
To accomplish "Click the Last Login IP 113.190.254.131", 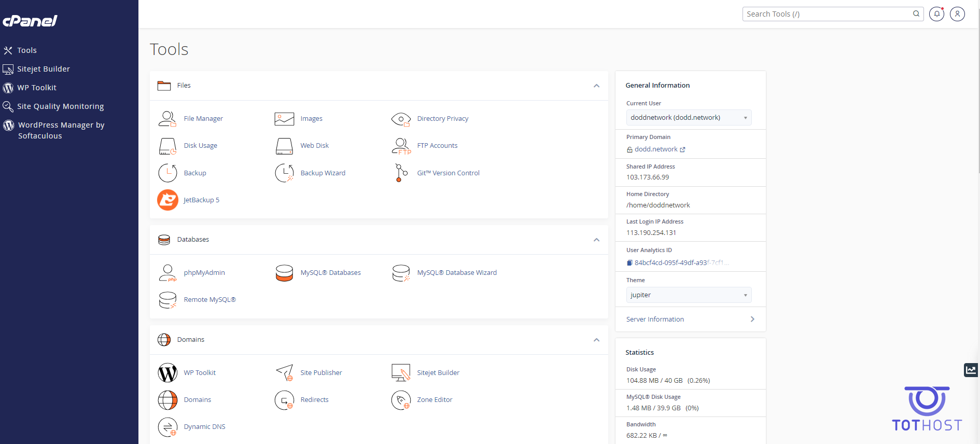I will pos(651,233).
